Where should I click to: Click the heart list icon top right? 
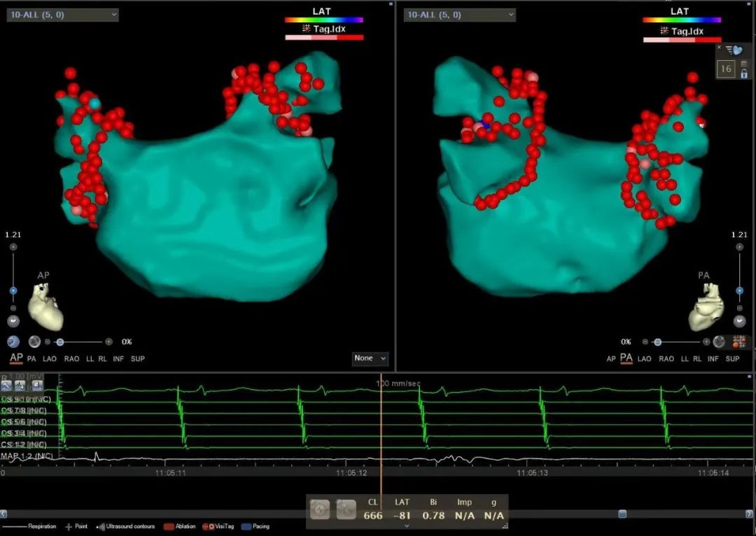[734, 50]
